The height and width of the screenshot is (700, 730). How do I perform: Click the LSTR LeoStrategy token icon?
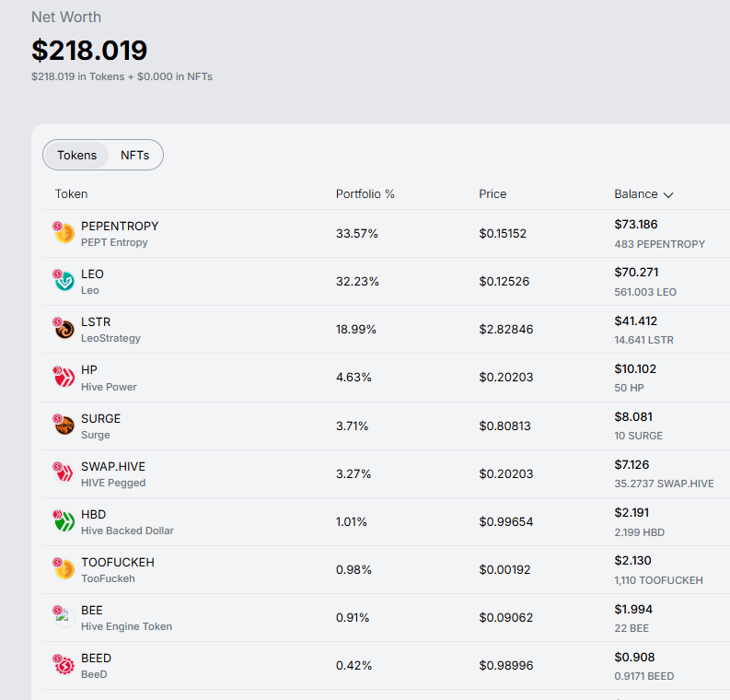(x=64, y=328)
